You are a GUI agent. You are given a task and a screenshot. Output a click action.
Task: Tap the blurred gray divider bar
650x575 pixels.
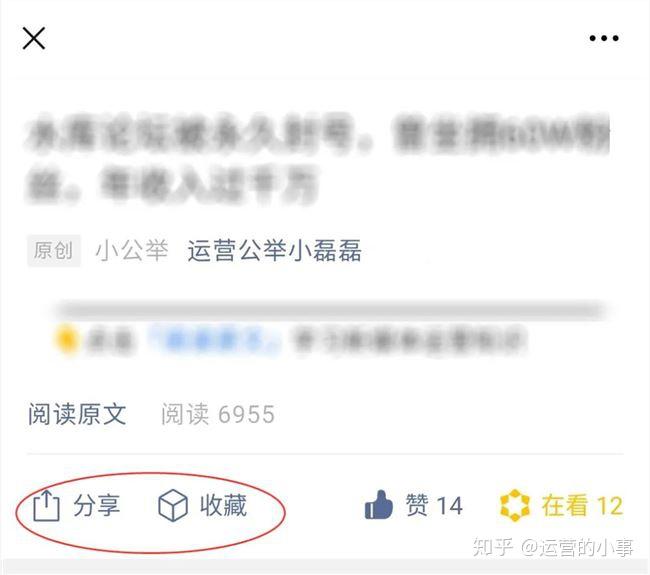click(x=330, y=310)
